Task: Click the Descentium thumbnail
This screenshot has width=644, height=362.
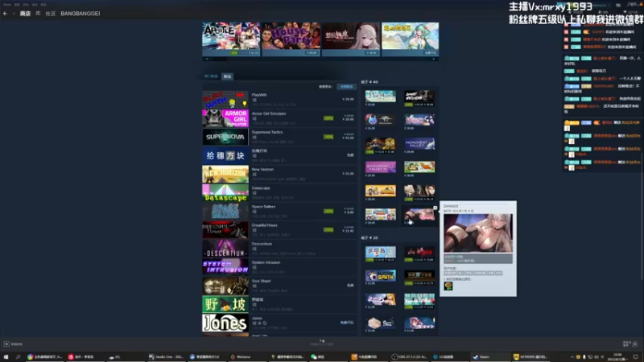Action: 225,249
